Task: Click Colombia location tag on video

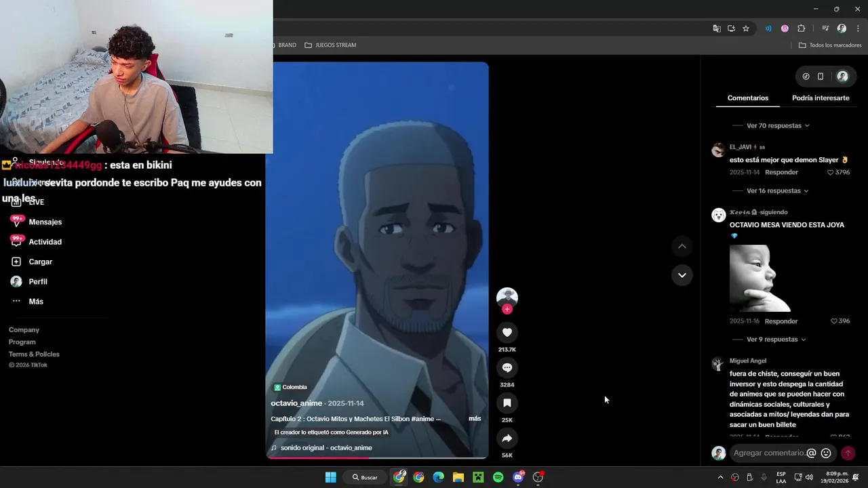Action: point(290,387)
